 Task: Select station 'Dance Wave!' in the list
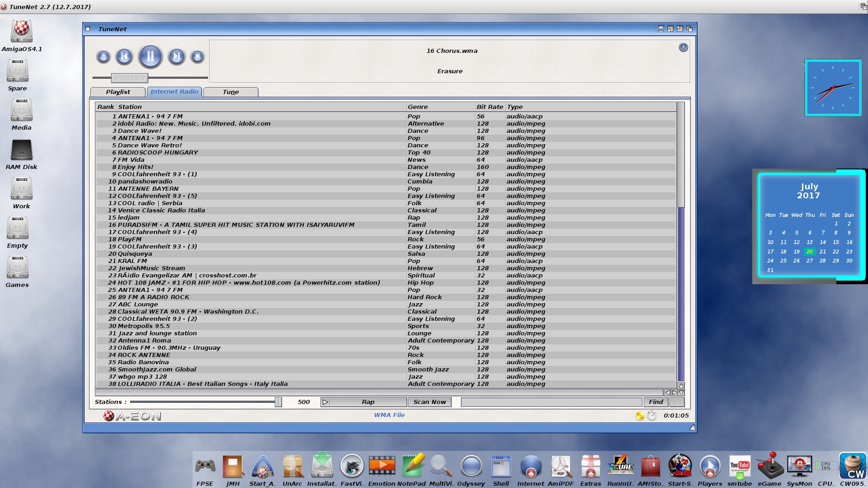(x=386, y=131)
